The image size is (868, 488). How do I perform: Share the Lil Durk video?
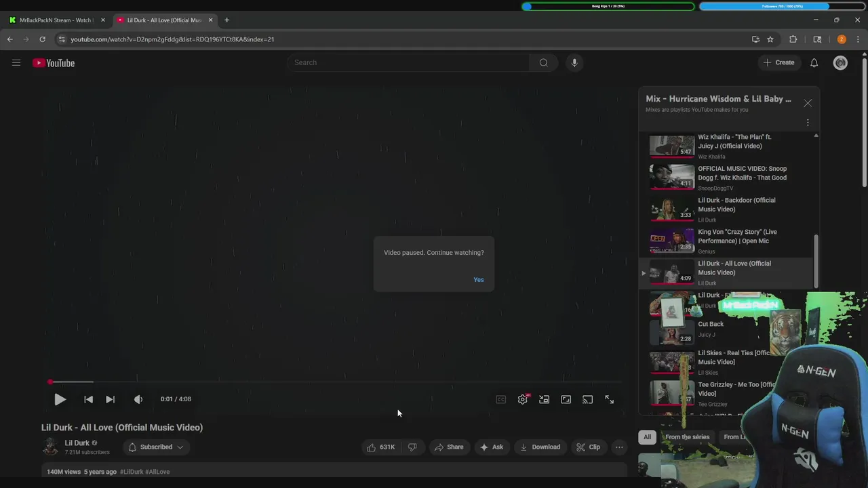(x=449, y=447)
